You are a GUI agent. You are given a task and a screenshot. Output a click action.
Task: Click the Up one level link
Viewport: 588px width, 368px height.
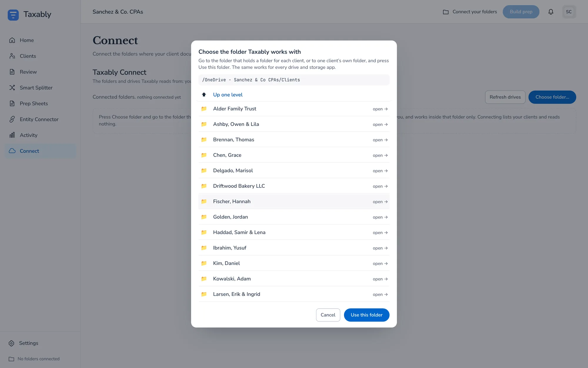click(x=228, y=95)
